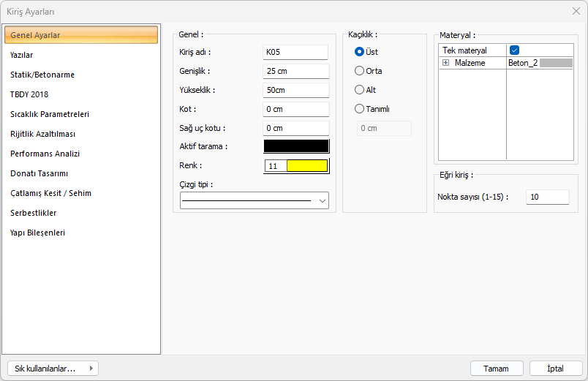Open the Sık kullanılanlar menu arrow
This screenshot has width=588, height=381.
91,369
